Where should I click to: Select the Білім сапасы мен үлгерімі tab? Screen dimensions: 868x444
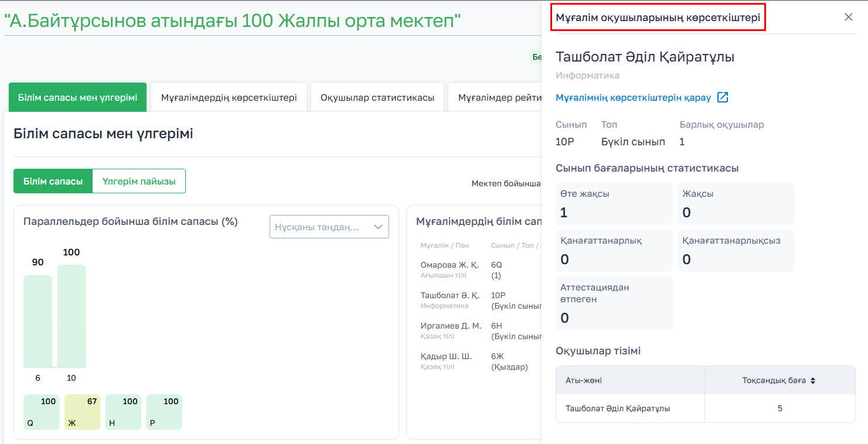(x=77, y=97)
